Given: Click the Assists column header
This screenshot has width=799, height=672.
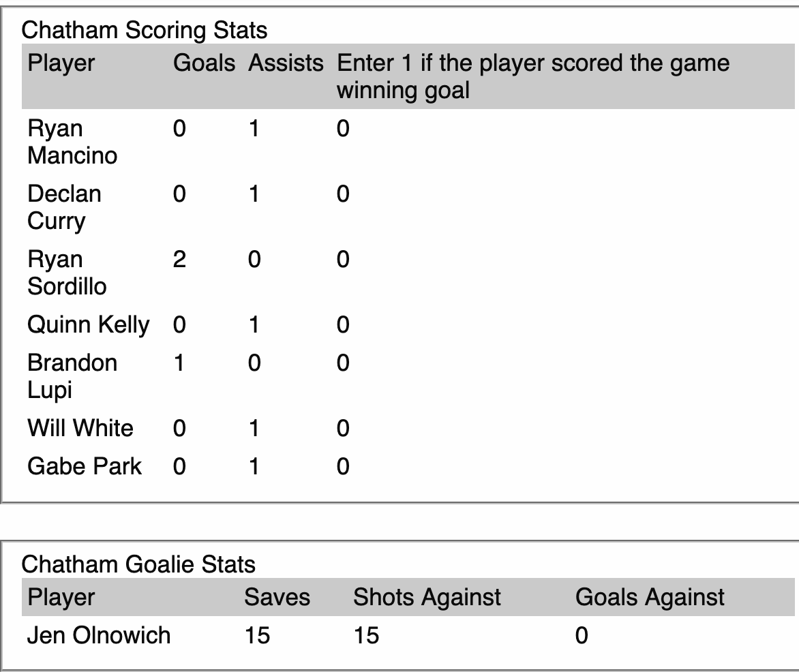Looking at the screenshot, I should (286, 63).
